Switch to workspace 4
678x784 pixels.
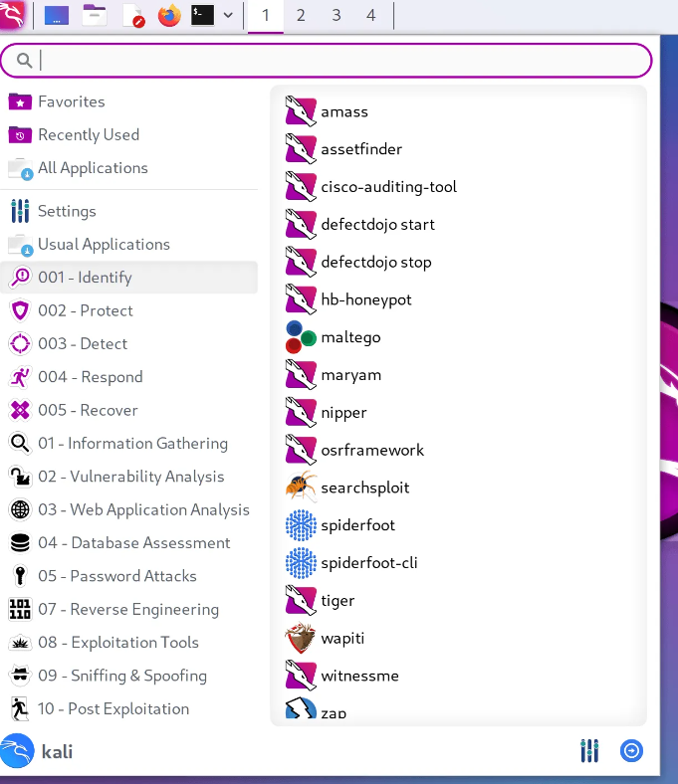(370, 16)
